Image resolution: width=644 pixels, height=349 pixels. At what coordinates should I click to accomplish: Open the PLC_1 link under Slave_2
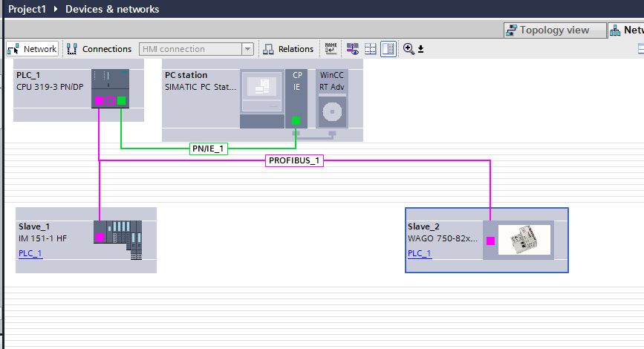pyautogui.click(x=420, y=253)
